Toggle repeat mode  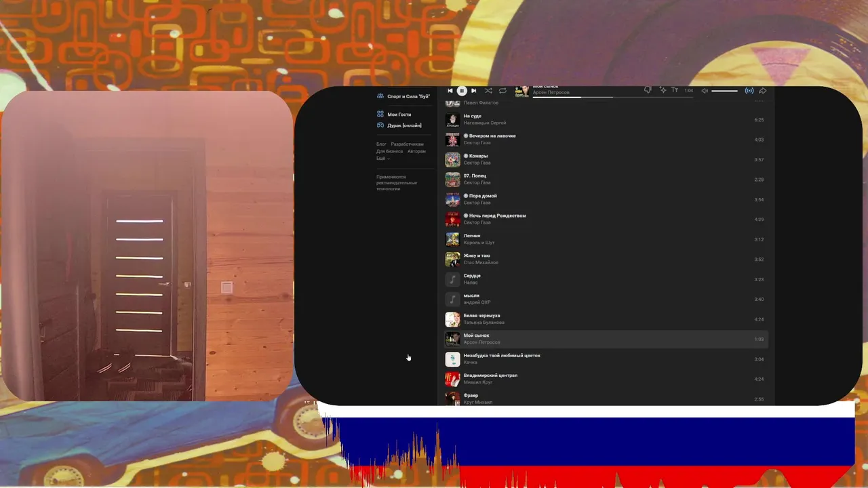(502, 91)
